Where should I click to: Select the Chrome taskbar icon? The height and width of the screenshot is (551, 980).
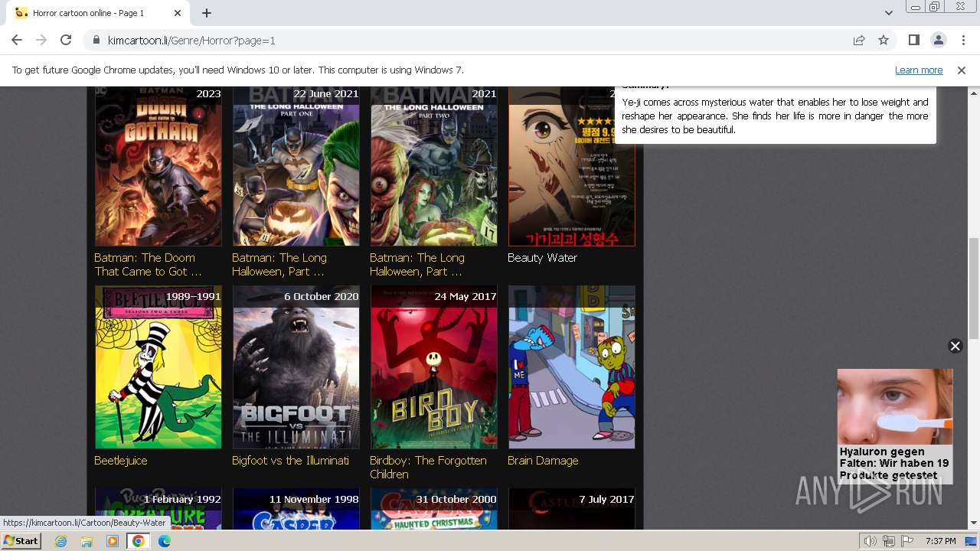(x=139, y=541)
